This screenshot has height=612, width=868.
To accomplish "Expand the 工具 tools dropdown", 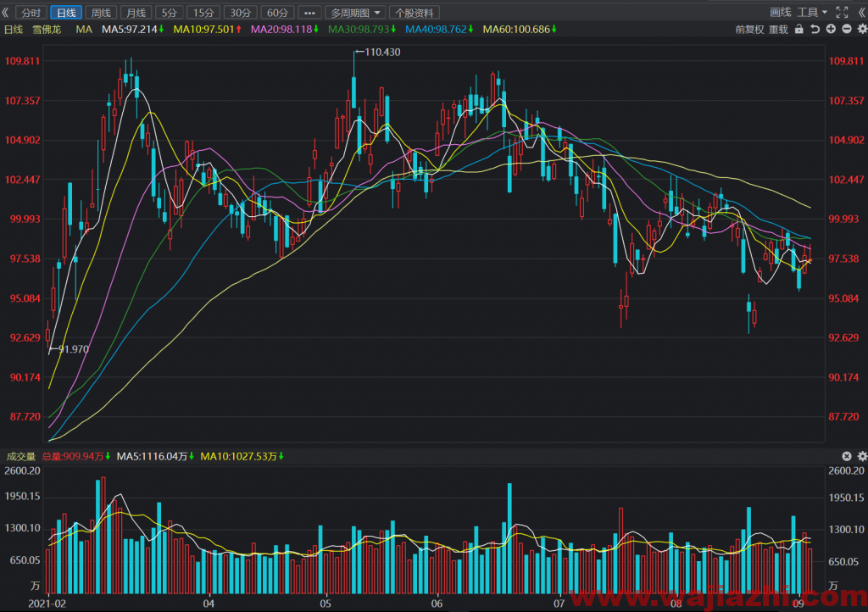I will tap(812, 12).
